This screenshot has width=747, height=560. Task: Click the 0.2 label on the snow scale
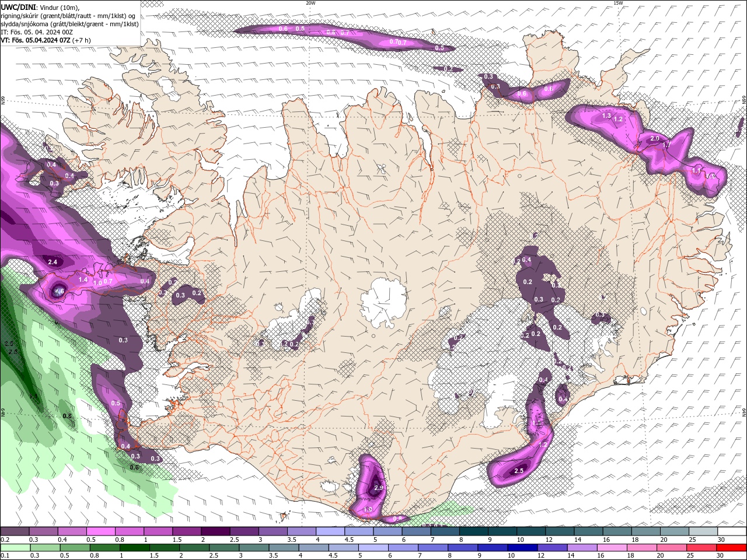[x=5, y=540]
